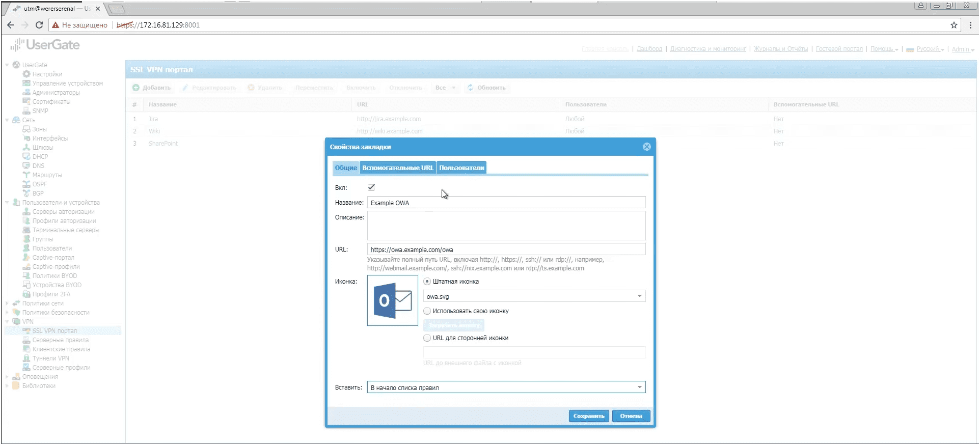
Task: Choose Использовать свою иконку radio option
Action: click(427, 311)
